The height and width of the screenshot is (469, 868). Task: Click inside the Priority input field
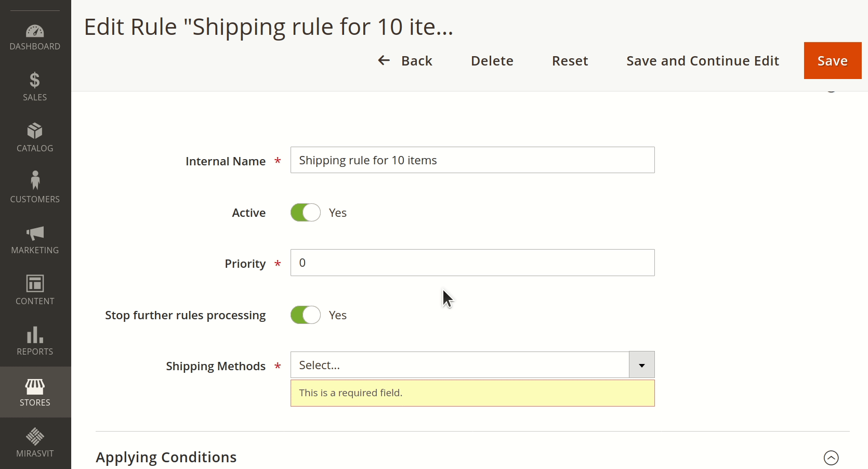pyautogui.click(x=472, y=263)
